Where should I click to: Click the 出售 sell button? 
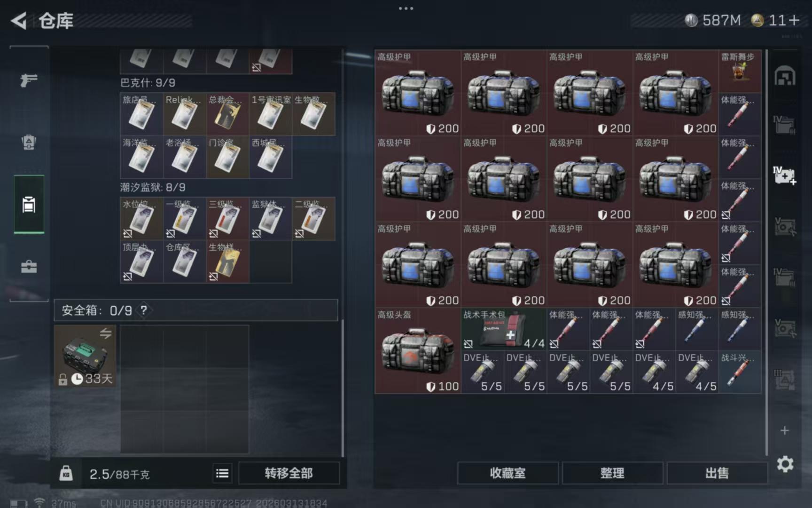pos(717,473)
